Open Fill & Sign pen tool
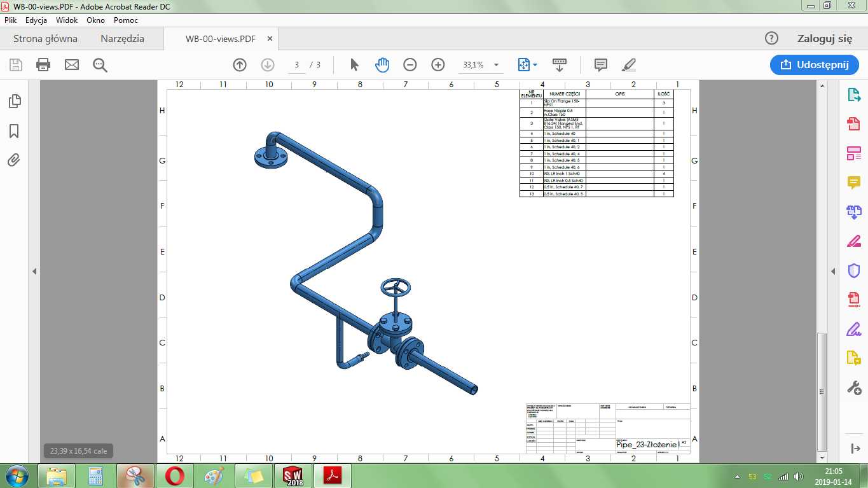The width and height of the screenshot is (868, 488). pyautogui.click(x=853, y=329)
